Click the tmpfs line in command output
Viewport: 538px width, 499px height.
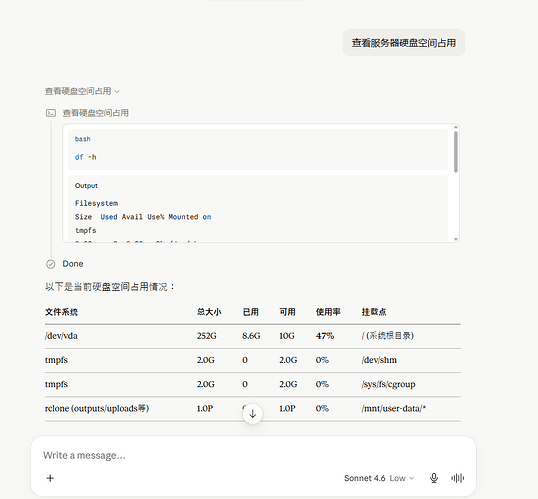pyautogui.click(x=85, y=231)
